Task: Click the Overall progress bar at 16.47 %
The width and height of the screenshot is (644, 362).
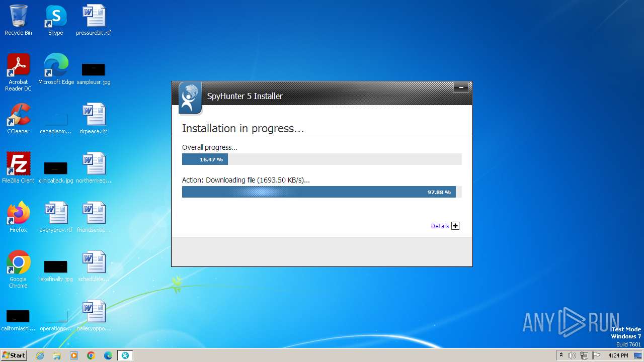Action: [x=321, y=159]
